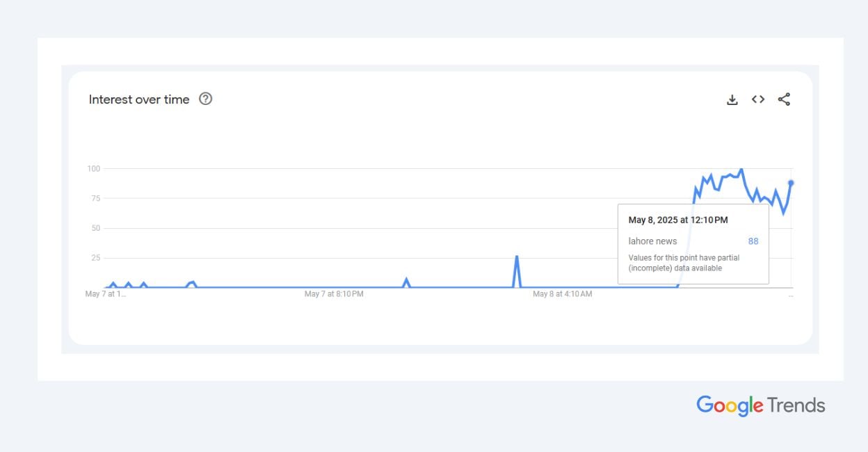Select the endpoint dot on the trend line
868x452 pixels.
coord(791,182)
